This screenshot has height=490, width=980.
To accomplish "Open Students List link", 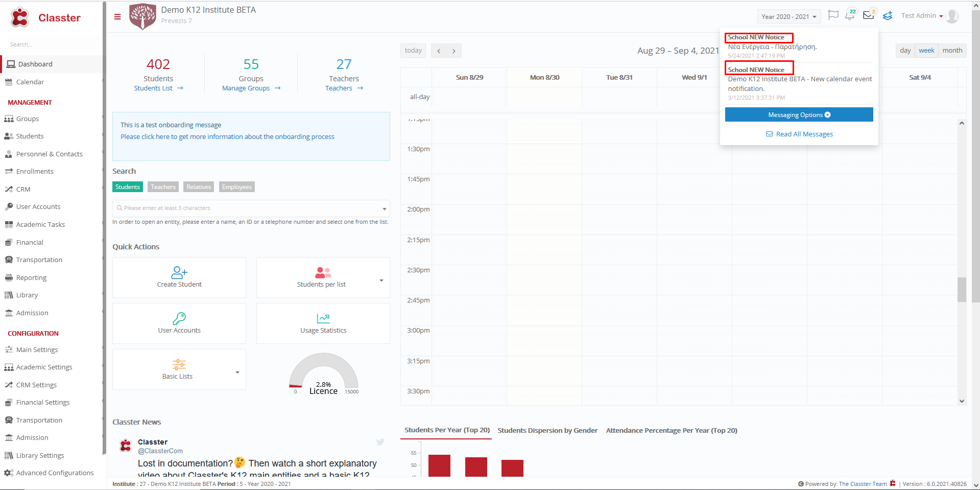I will click(158, 88).
